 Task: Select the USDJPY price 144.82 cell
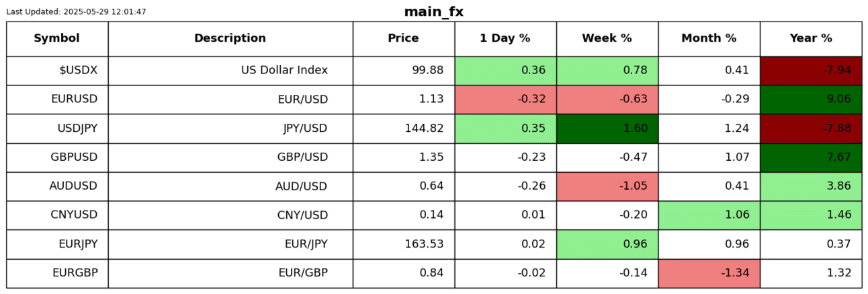click(x=403, y=128)
